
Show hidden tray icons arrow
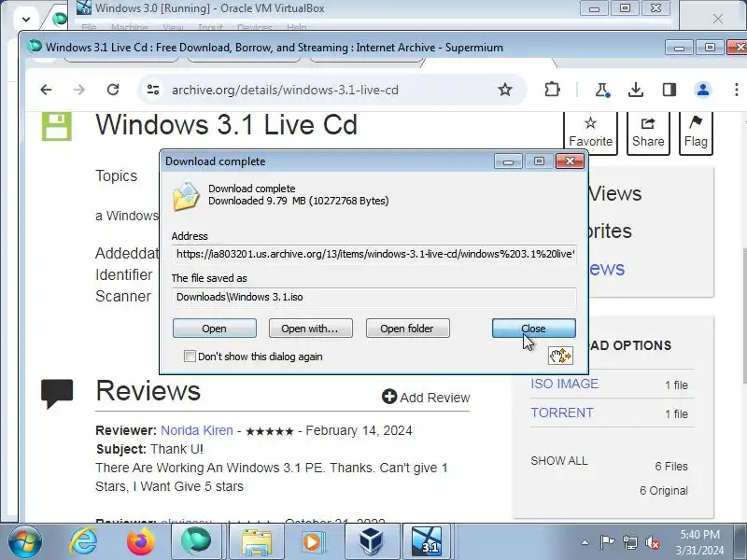[x=585, y=542]
